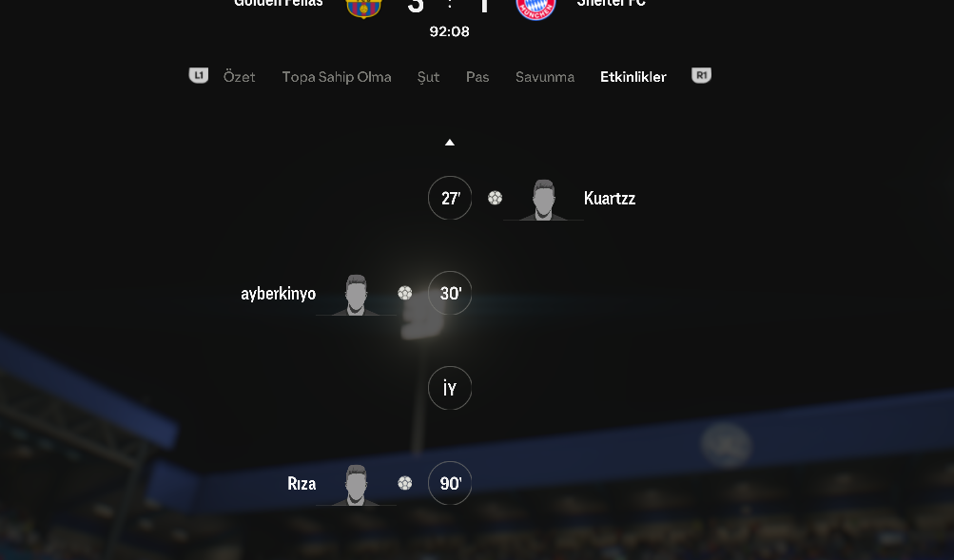Open the Savunma tab
The height and width of the screenshot is (560, 954).
[545, 77]
